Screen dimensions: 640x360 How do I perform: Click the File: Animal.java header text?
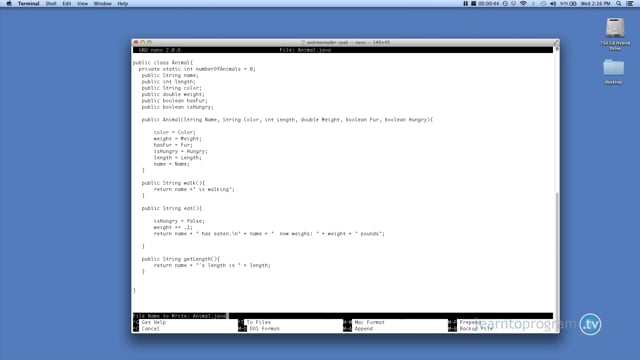coord(305,50)
